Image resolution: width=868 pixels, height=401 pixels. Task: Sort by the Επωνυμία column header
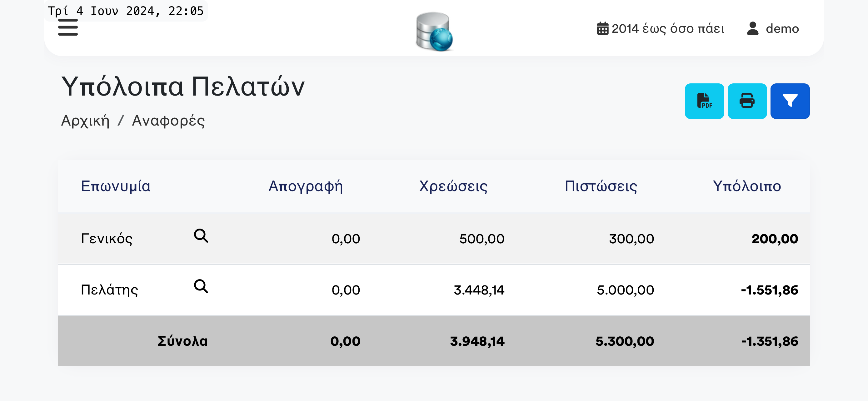(x=116, y=186)
